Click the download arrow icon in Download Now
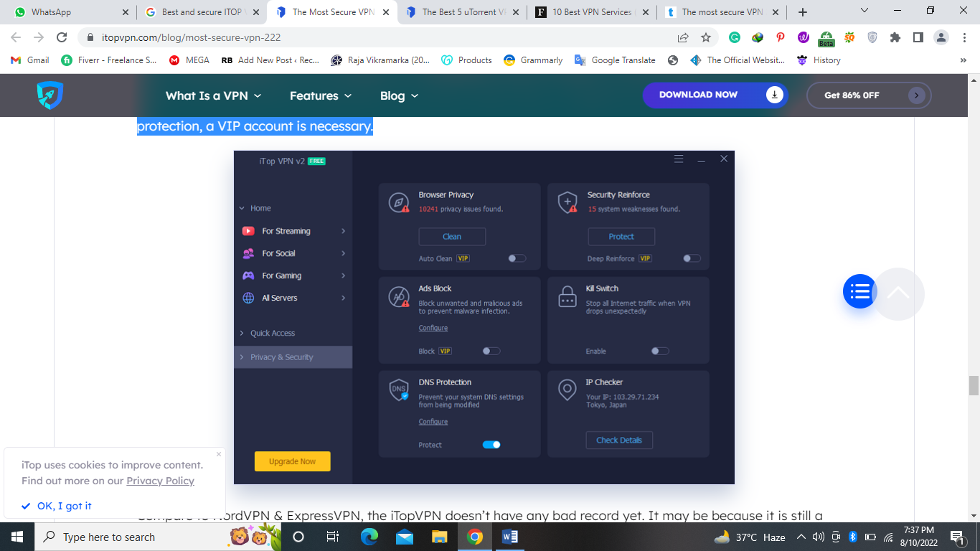 pyautogui.click(x=774, y=95)
